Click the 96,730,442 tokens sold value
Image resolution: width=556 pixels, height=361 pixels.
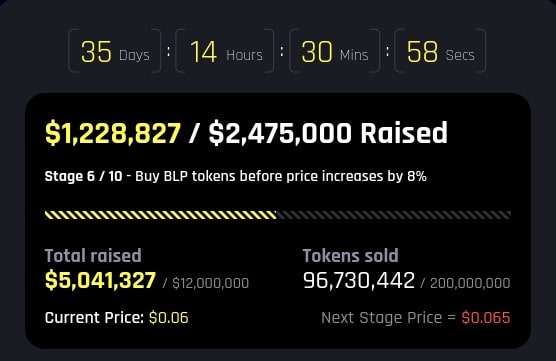pyautogui.click(x=359, y=281)
